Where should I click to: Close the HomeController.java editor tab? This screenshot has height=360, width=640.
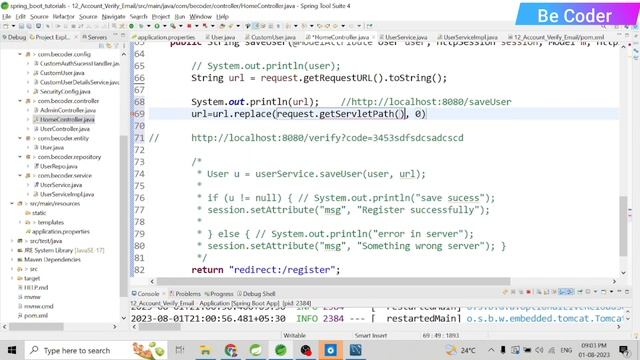(373, 37)
